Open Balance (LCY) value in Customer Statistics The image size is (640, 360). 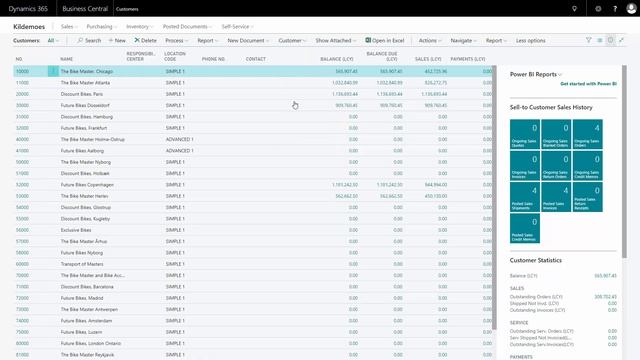(x=605, y=276)
